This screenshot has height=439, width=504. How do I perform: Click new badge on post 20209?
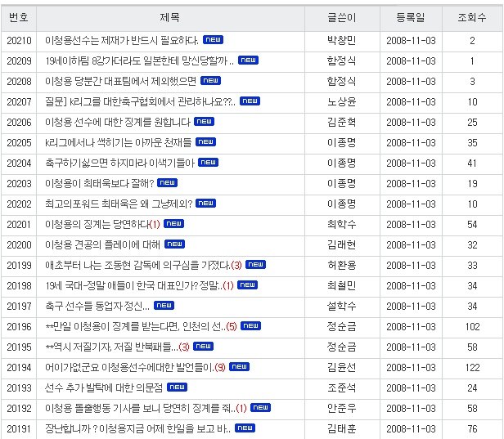tap(248, 60)
